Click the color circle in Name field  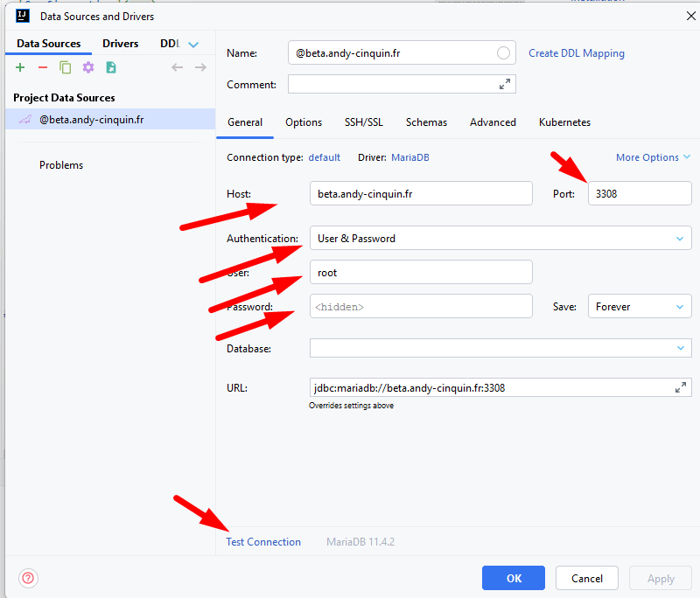pyautogui.click(x=503, y=53)
